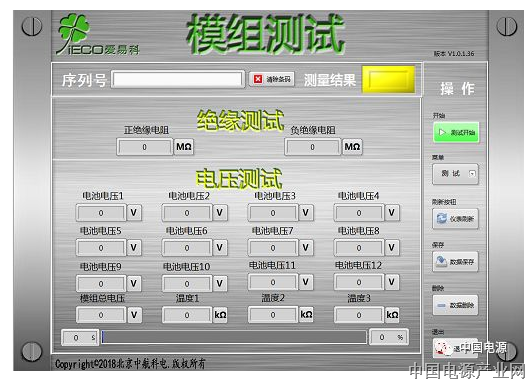
Task: Click the yellow 测量结果 result indicator
Action: pos(389,80)
